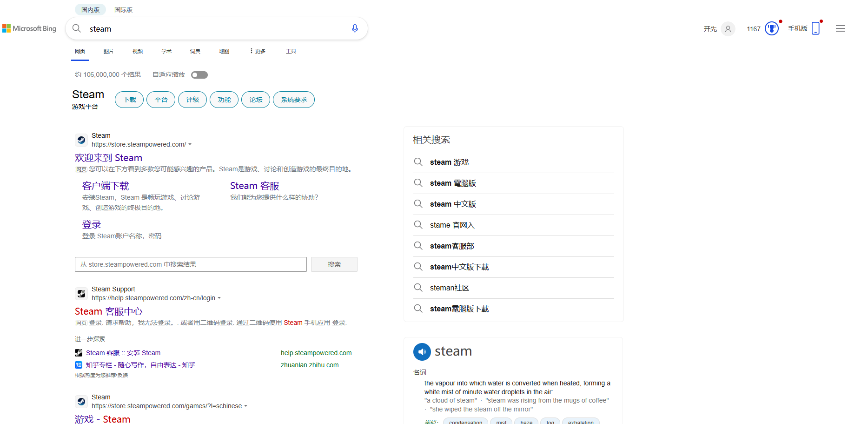Open the 登录 sublink
This screenshot has height=424, width=868.
tap(92, 224)
